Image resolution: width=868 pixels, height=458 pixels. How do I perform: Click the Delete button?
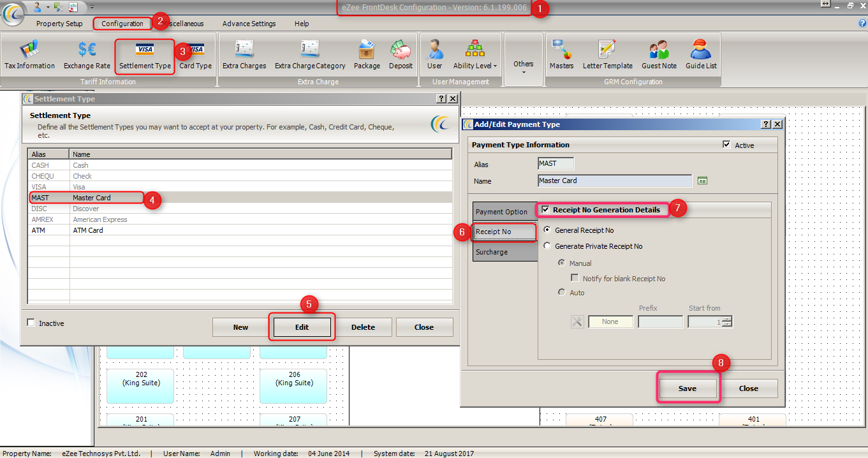click(x=363, y=327)
